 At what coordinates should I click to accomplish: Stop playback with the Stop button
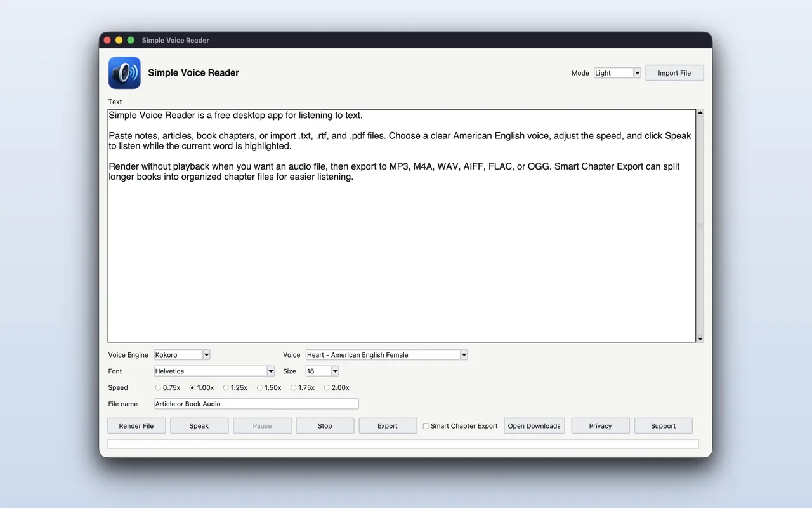coord(325,426)
